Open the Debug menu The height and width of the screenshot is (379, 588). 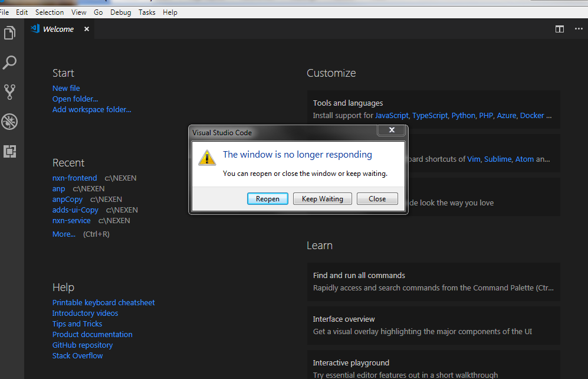point(121,12)
